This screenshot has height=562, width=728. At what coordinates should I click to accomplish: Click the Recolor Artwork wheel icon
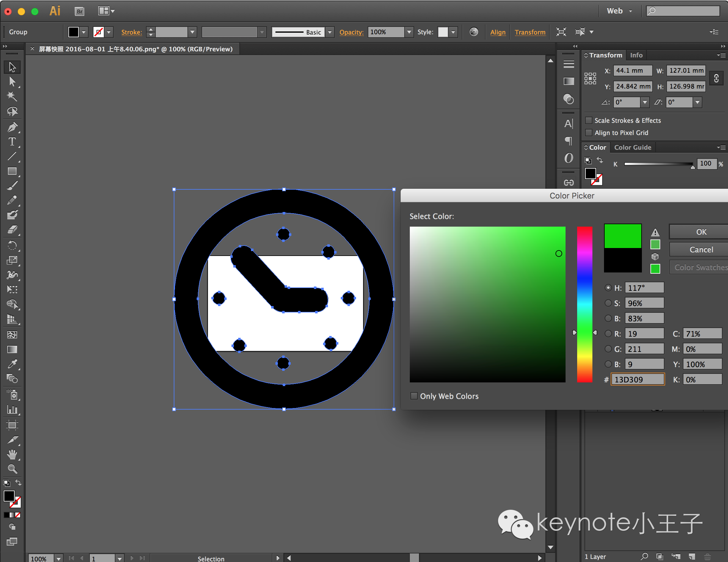tap(474, 32)
